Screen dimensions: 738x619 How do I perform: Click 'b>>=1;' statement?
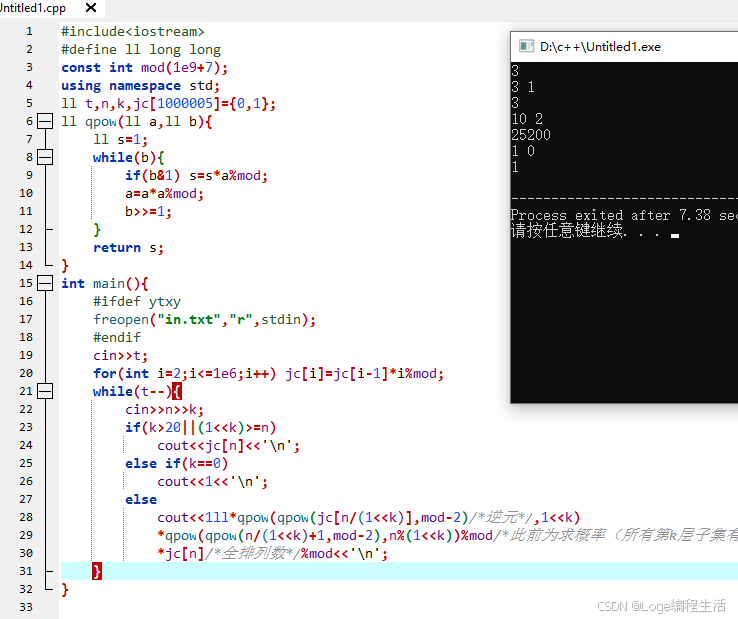click(148, 211)
